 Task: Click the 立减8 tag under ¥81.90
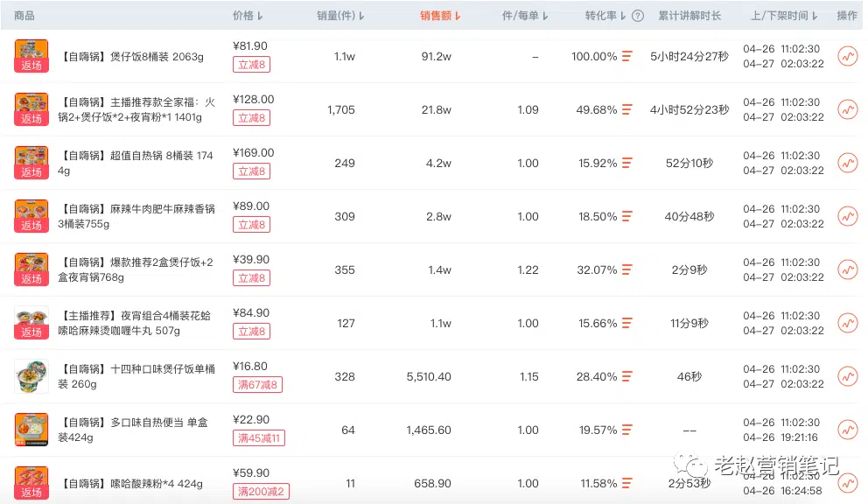pyautogui.click(x=251, y=65)
